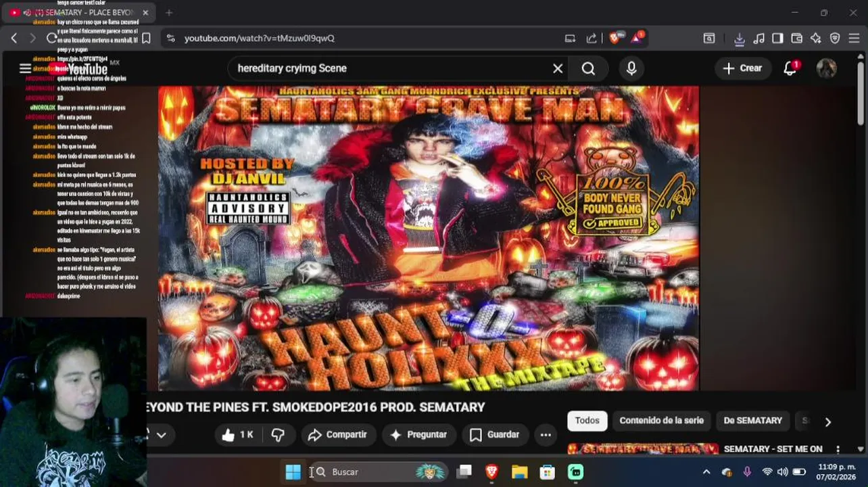Expand the chevron dropdown left of like button
Screen dimensions: 868x487
161,435
